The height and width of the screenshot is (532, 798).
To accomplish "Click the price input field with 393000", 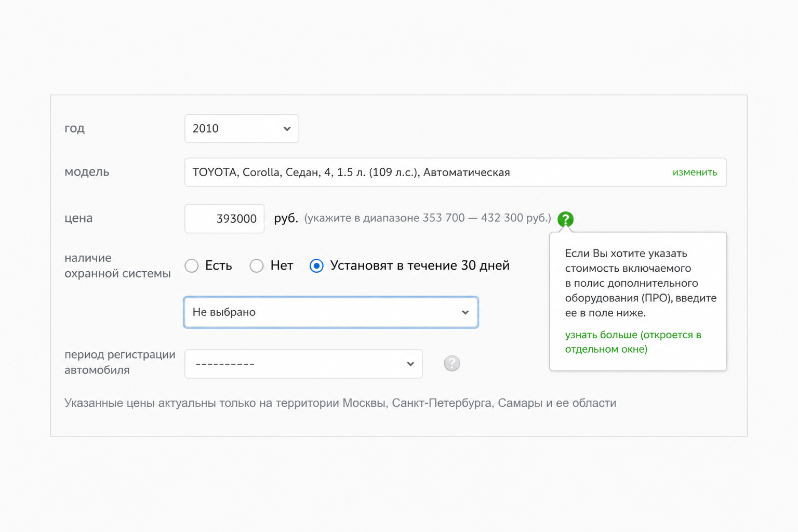I will pos(224,218).
